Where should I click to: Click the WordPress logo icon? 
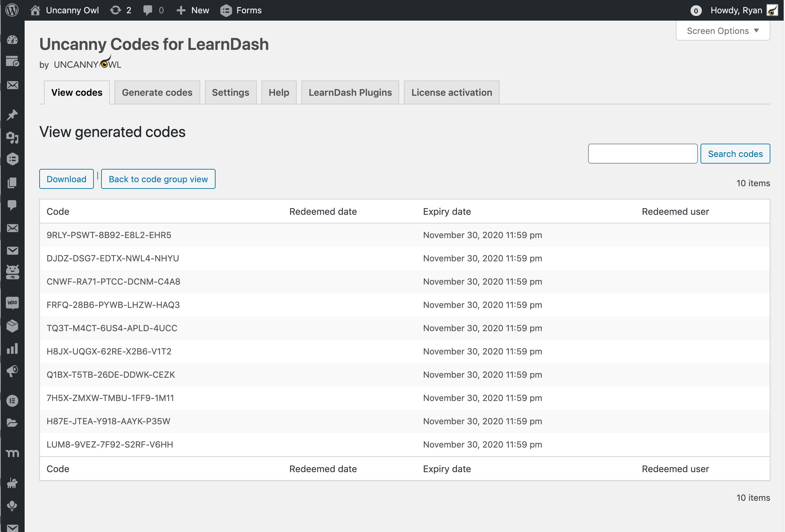[x=12, y=10]
